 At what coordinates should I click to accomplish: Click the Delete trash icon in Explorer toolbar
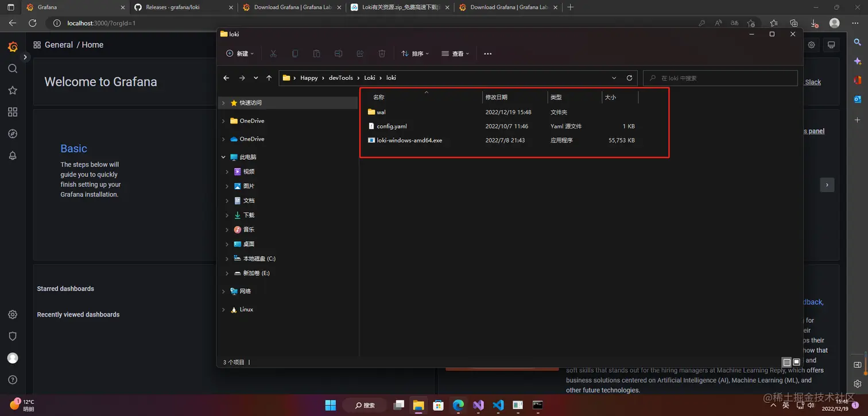(x=382, y=53)
